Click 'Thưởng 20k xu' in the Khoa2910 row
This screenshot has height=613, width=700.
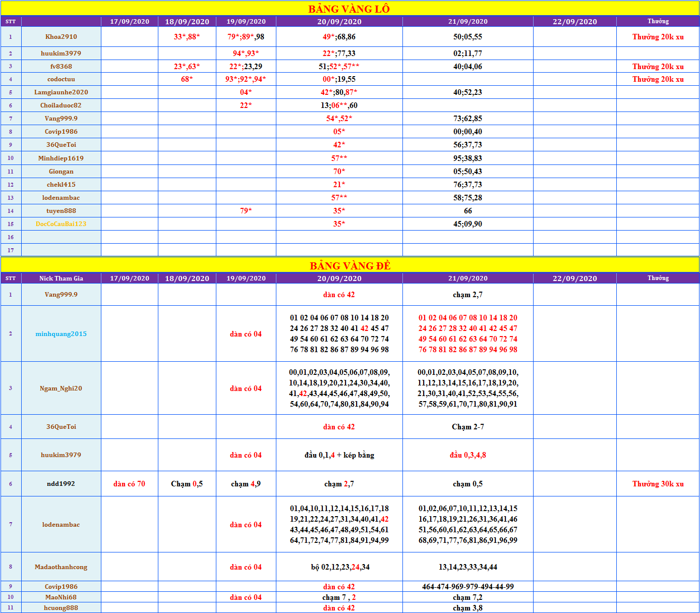[658, 37]
